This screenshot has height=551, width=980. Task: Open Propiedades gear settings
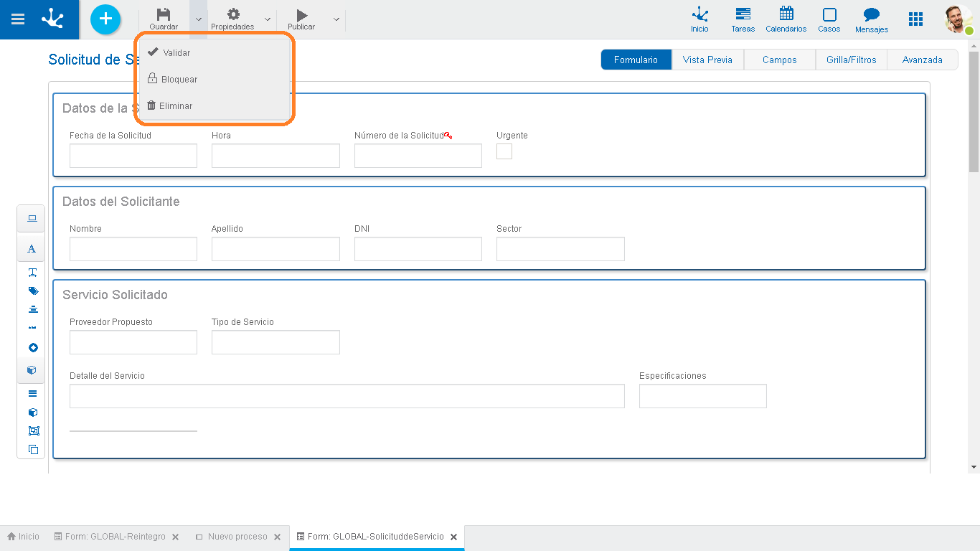pyautogui.click(x=232, y=19)
